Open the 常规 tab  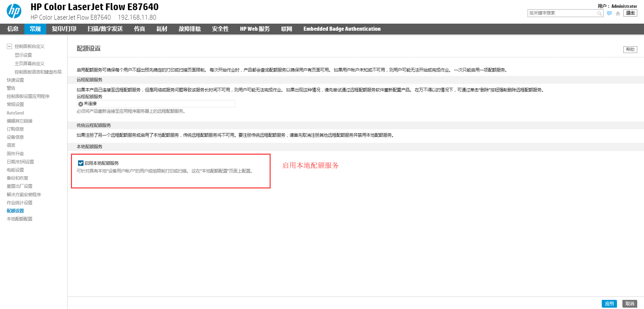[x=35, y=29]
